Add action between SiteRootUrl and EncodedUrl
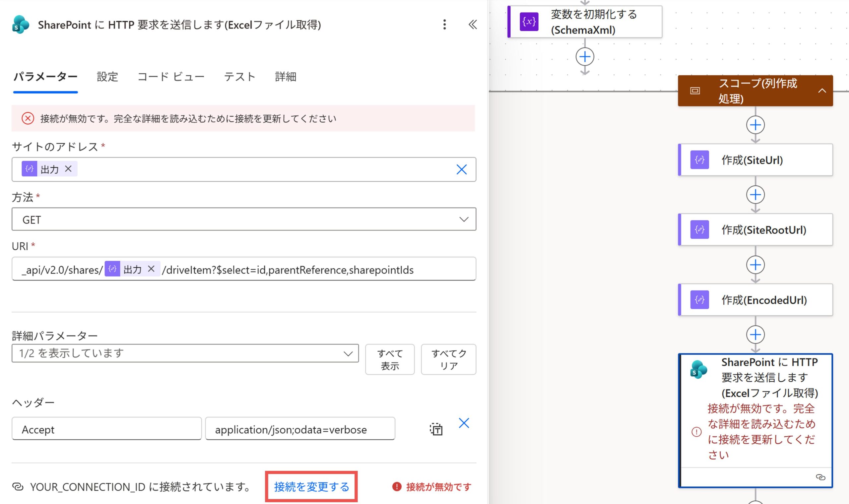 click(755, 265)
